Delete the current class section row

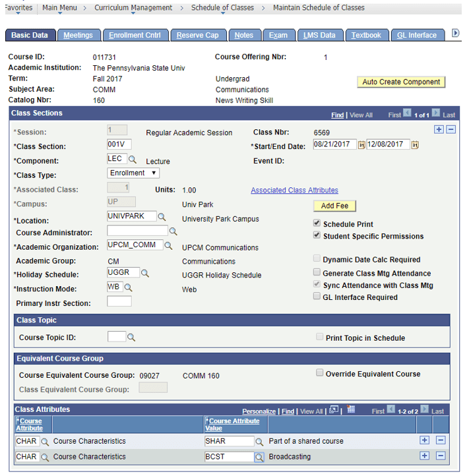(x=451, y=130)
